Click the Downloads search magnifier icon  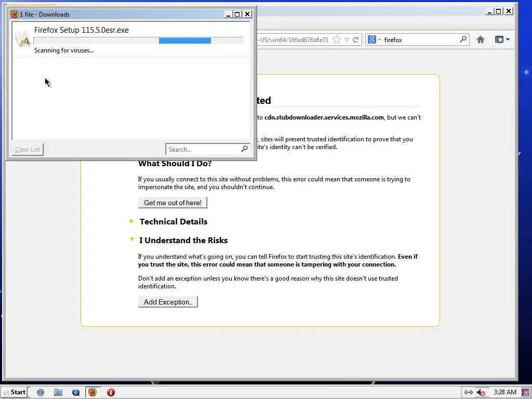[x=244, y=149]
